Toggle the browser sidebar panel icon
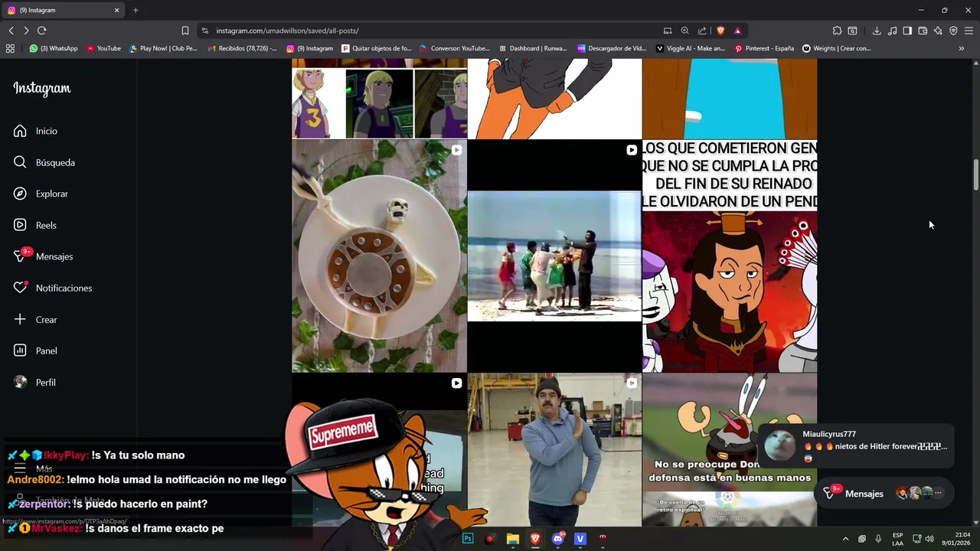 pyautogui.click(x=907, y=31)
